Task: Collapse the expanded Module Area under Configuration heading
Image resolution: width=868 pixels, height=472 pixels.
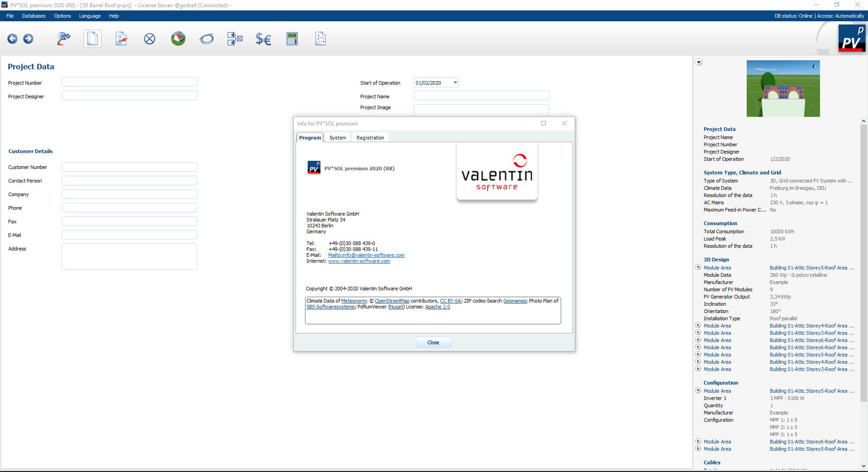Action: pos(698,390)
